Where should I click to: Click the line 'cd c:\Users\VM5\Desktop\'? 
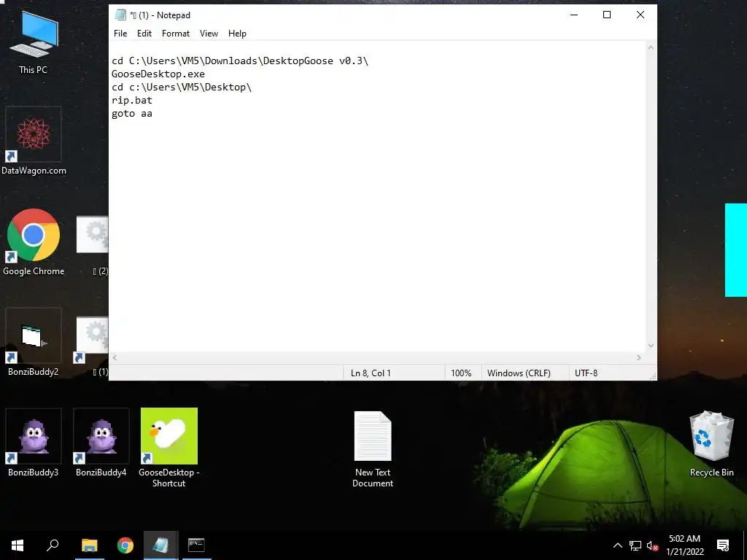point(182,87)
